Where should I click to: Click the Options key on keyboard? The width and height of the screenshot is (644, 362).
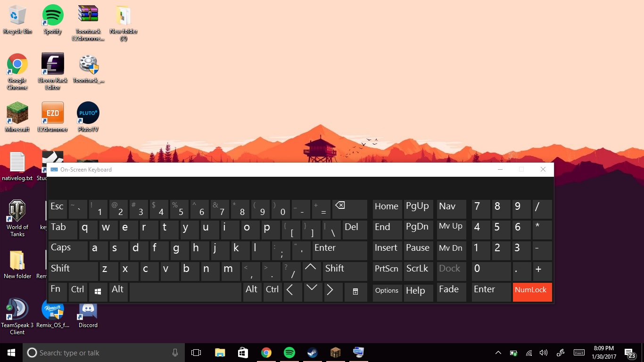pos(387,292)
